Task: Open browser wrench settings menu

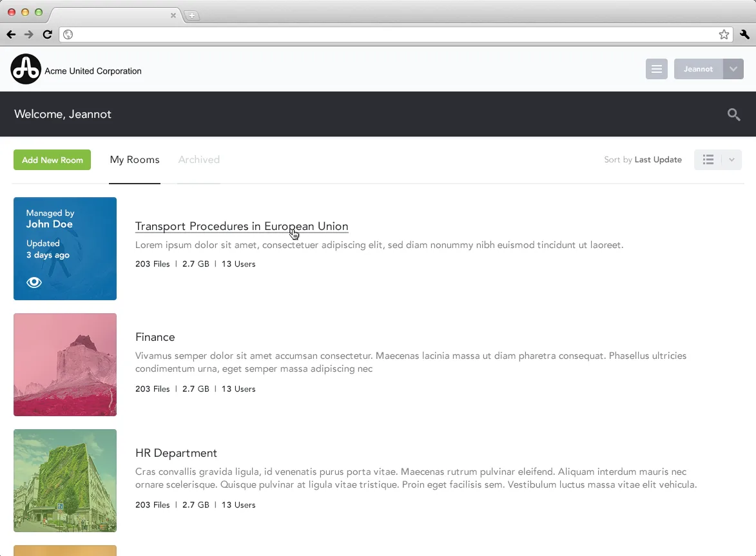Action: click(x=744, y=34)
